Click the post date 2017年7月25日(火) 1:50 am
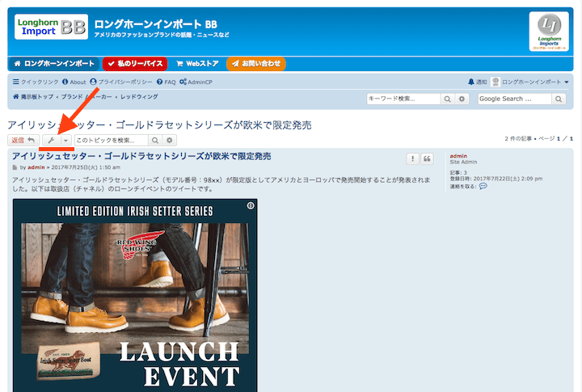This screenshot has width=582, height=392. (x=86, y=167)
